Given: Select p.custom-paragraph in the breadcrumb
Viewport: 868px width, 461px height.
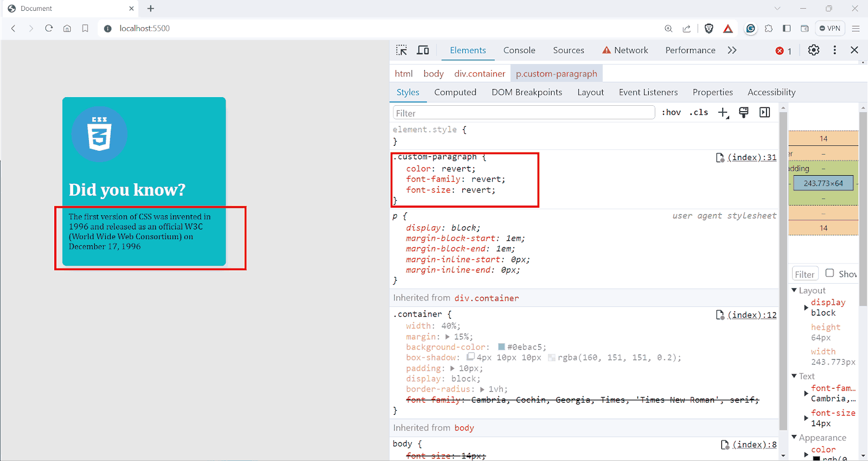Looking at the screenshot, I should (556, 74).
